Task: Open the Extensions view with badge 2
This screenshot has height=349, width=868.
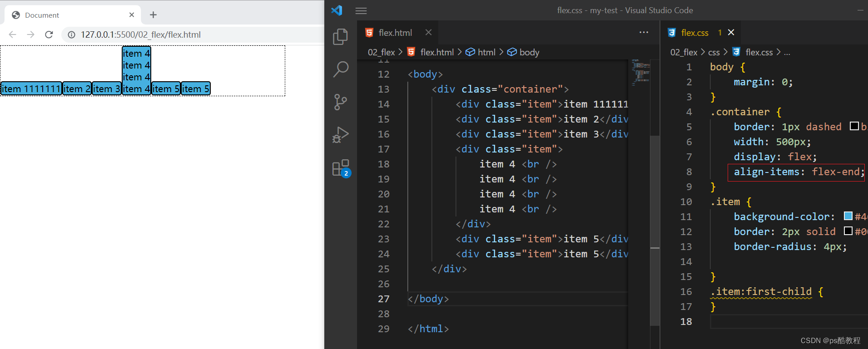Action: pyautogui.click(x=341, y=168)
